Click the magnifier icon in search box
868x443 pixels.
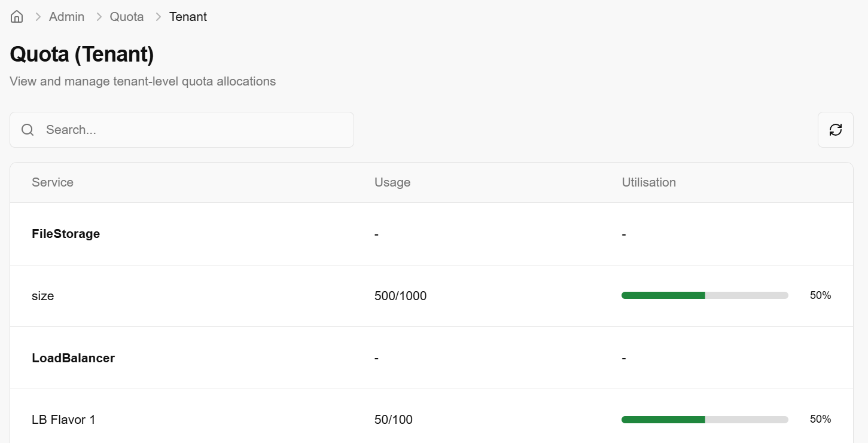click(x=28, y=130)
